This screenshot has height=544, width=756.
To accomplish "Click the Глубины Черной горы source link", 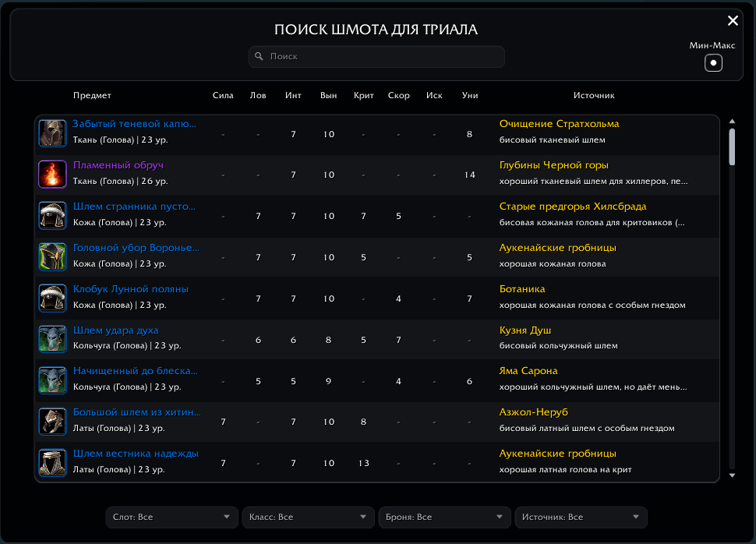I will tap(553, 165).
